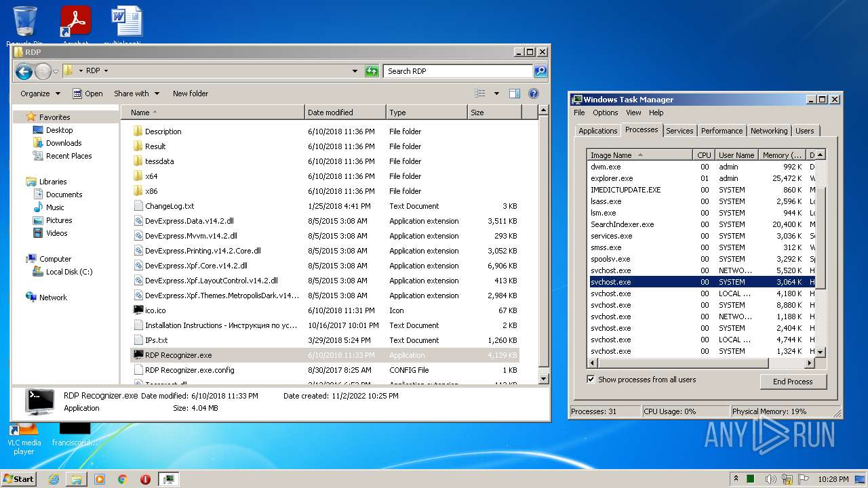
Task: Select lsass.exe process row
Action: click(701, 201)
